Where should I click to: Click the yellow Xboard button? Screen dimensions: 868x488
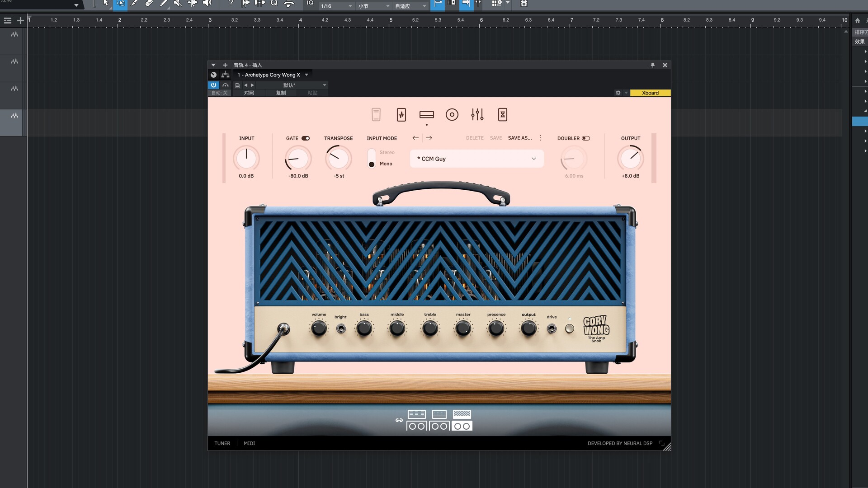click(x=650, y=93)
